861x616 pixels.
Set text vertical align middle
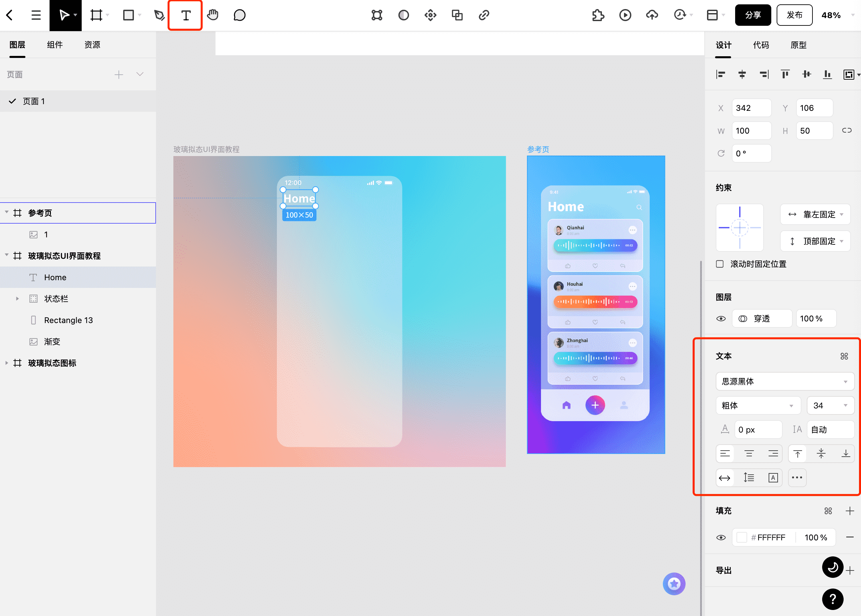tap(821, 454)
